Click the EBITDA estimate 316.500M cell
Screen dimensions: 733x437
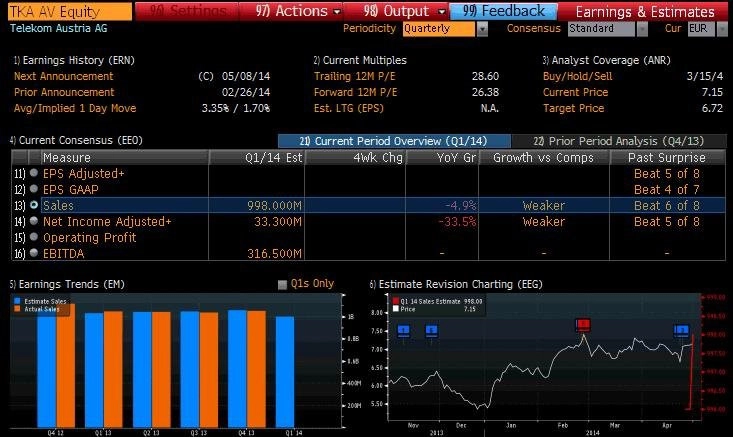pyautogui.click(x=257, y=253)
